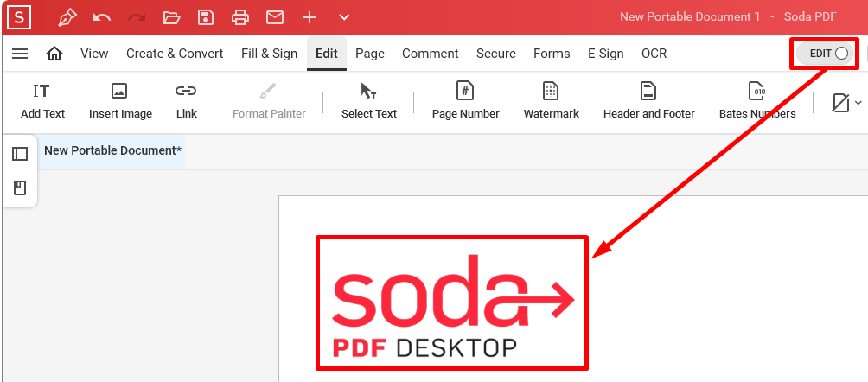Open the Fill & Sign tab
Image resolution: width=868 pixels, height=382 pixels.
coord(269,54)
